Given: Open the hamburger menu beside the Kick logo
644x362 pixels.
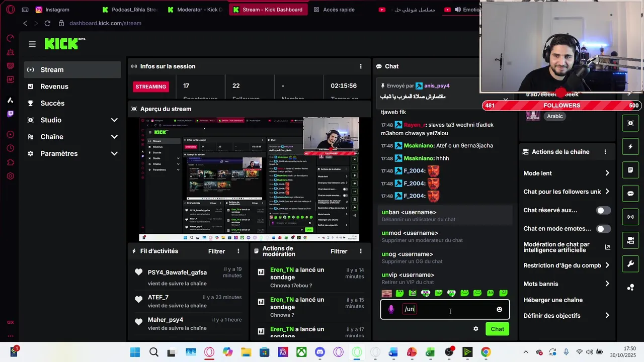Looking at the screenshot, I should pyautogui.click(x=32, y=44).
